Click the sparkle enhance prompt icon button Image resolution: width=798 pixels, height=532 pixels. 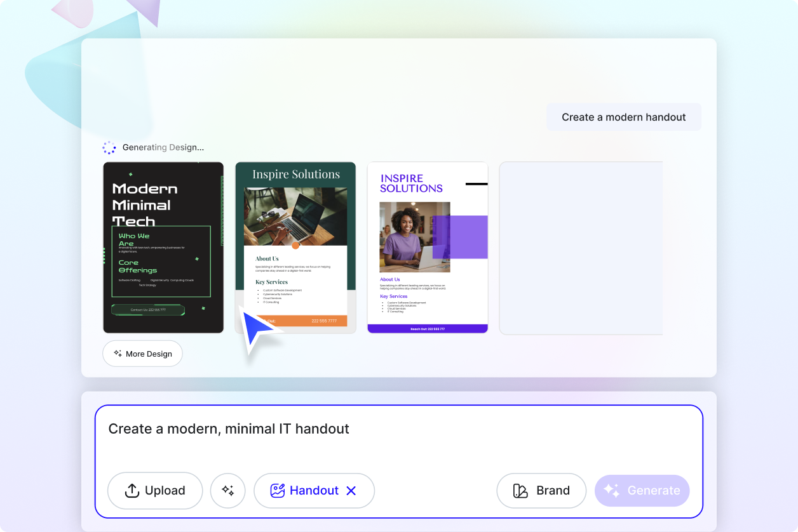coord(228,491)
